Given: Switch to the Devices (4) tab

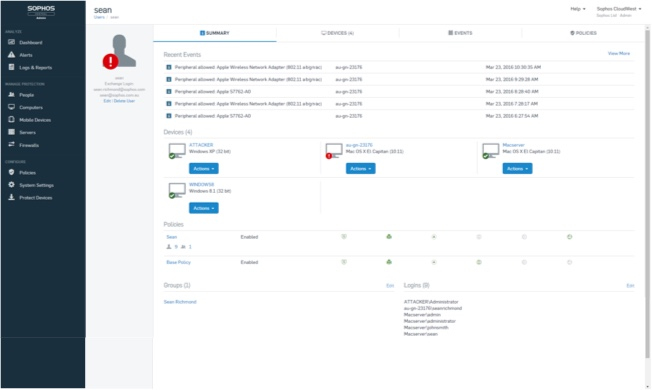Looking at the screenshot, I should [337, 33].
